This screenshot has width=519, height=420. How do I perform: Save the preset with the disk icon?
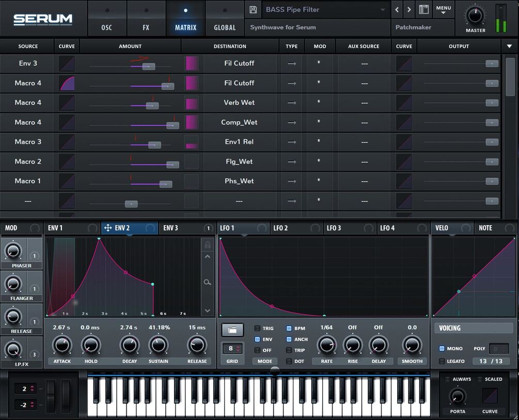[x=253, y=9]
